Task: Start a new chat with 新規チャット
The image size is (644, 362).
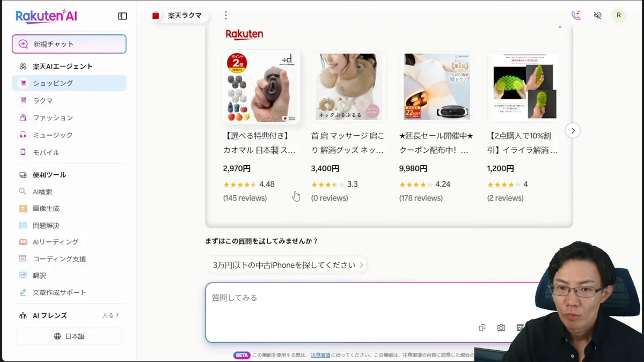Action: 69,44
